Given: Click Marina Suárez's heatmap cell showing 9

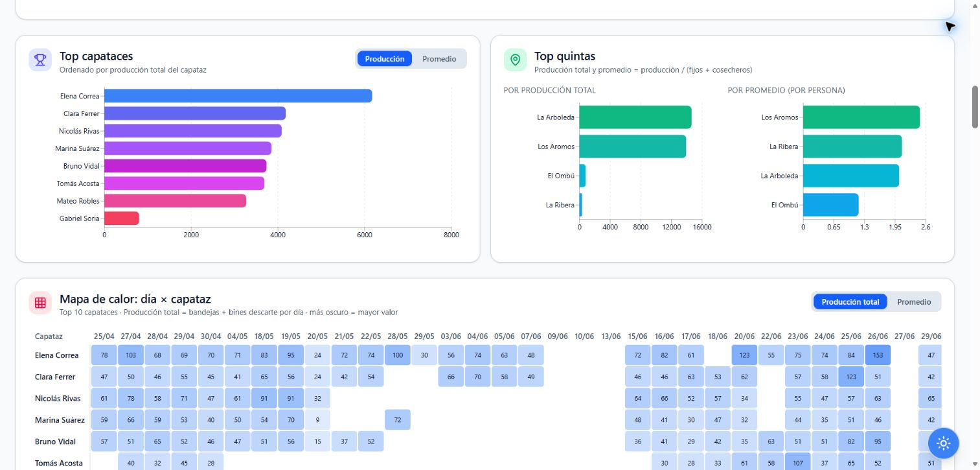Looking at the screenshot, I should [x=317, y=420].
